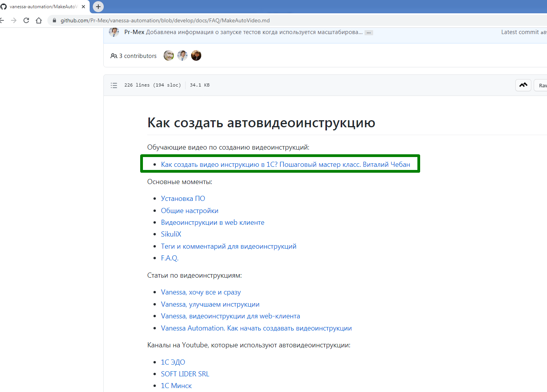
Task: Open a new browser tab
Action: [98, 7]
